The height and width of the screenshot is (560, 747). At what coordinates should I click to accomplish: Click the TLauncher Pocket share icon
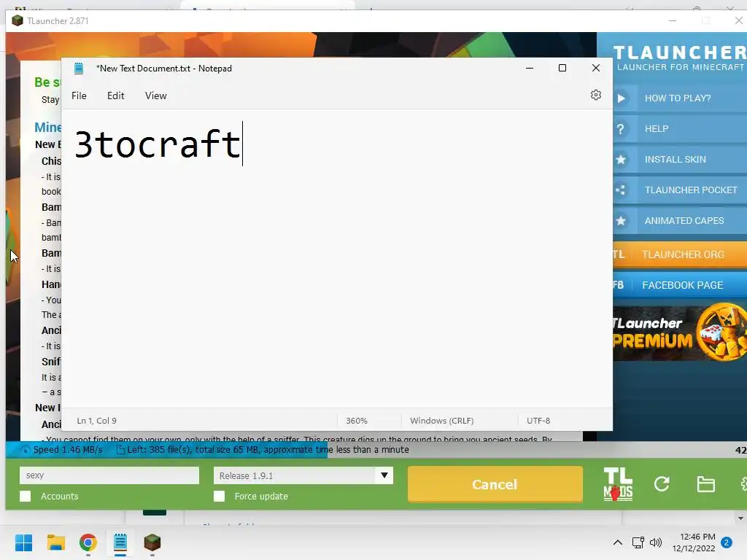tap(620, 190)
